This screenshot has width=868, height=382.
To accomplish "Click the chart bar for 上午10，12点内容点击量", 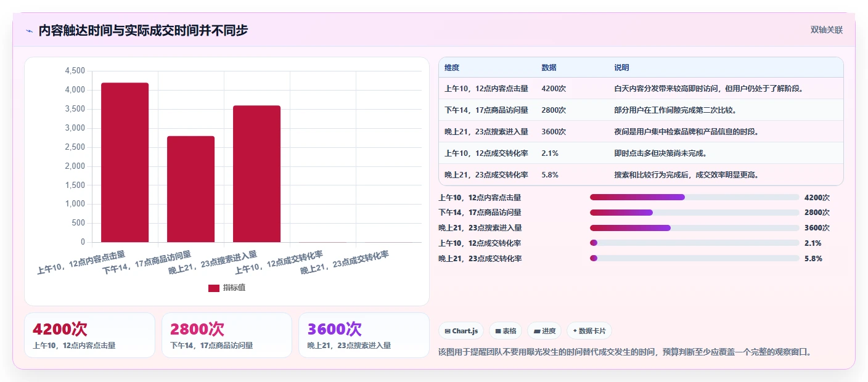I will [125, 163].
